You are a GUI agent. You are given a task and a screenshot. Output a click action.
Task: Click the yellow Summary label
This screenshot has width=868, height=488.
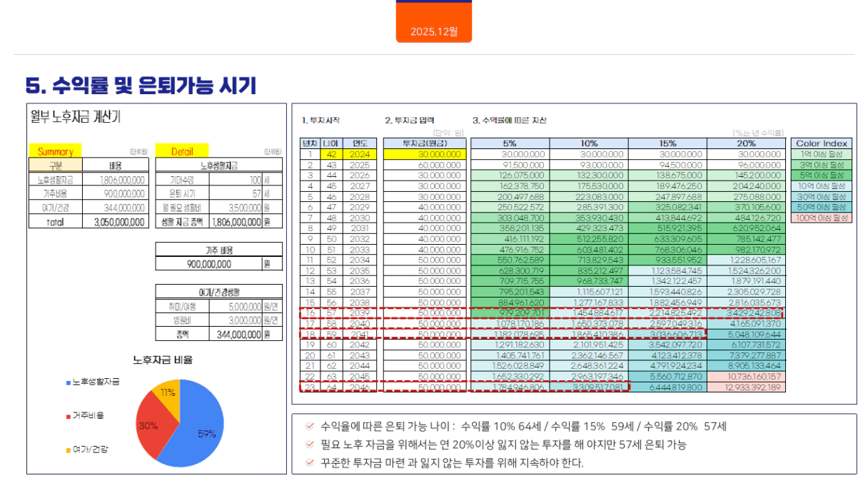(x=55, y=151)
